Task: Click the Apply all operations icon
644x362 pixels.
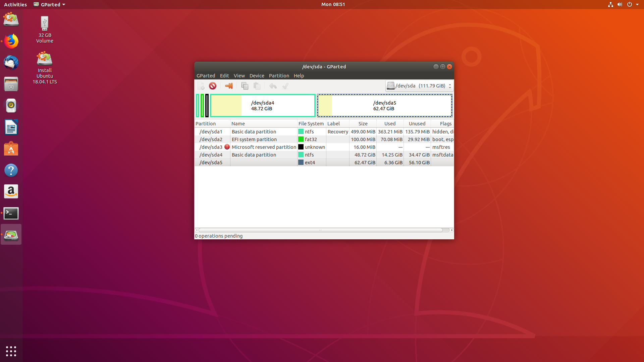Action: click(285, 86)
